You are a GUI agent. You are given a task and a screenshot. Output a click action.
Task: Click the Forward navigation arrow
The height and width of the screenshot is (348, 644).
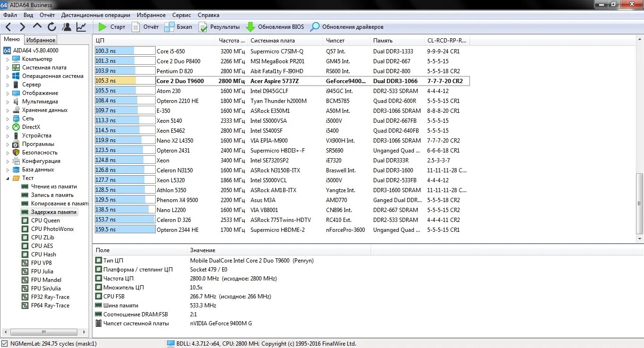pyautogui.click(x=23, y=27)
